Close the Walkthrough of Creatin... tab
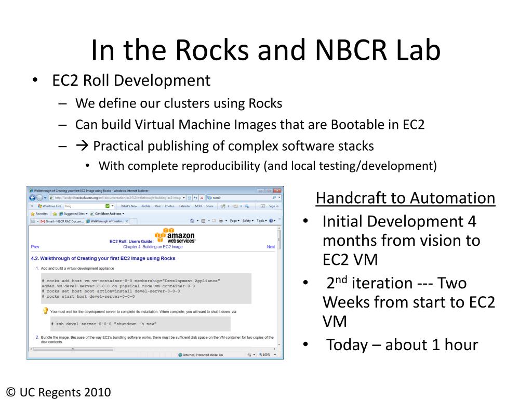 click(x=127, y=221)
